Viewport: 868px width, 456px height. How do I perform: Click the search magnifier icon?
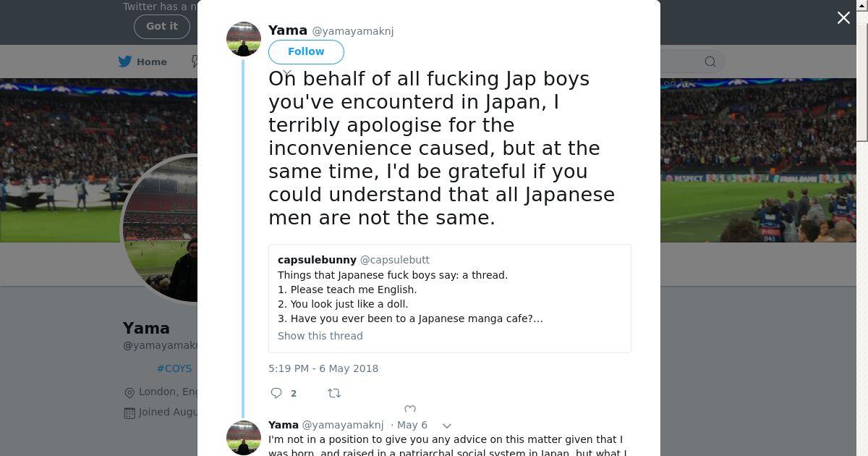click(x=710, y=62)
